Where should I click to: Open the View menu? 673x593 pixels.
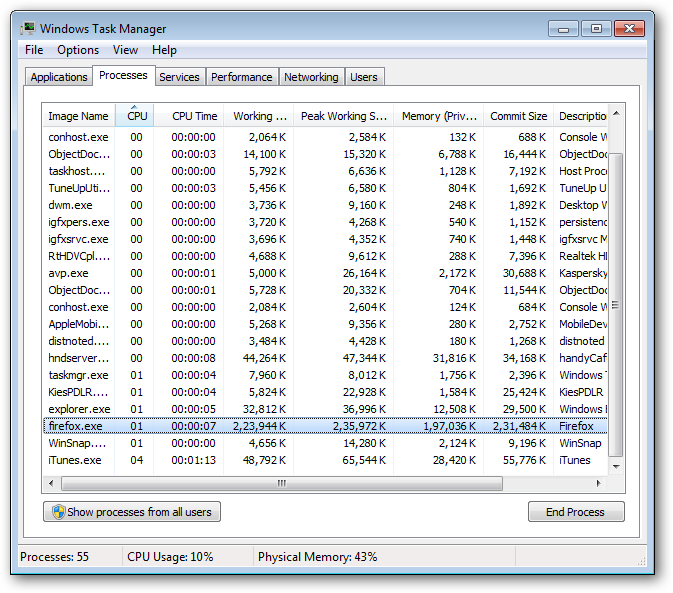[125, 50]
